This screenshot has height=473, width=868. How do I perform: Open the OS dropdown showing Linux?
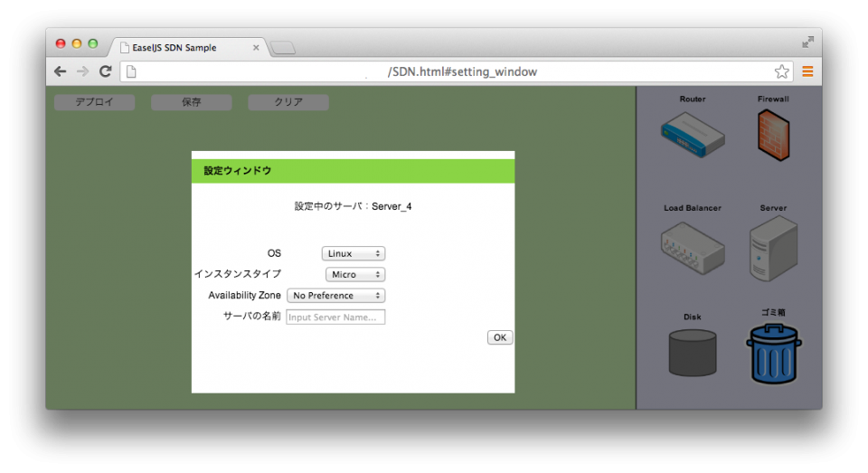coord(354,253)
